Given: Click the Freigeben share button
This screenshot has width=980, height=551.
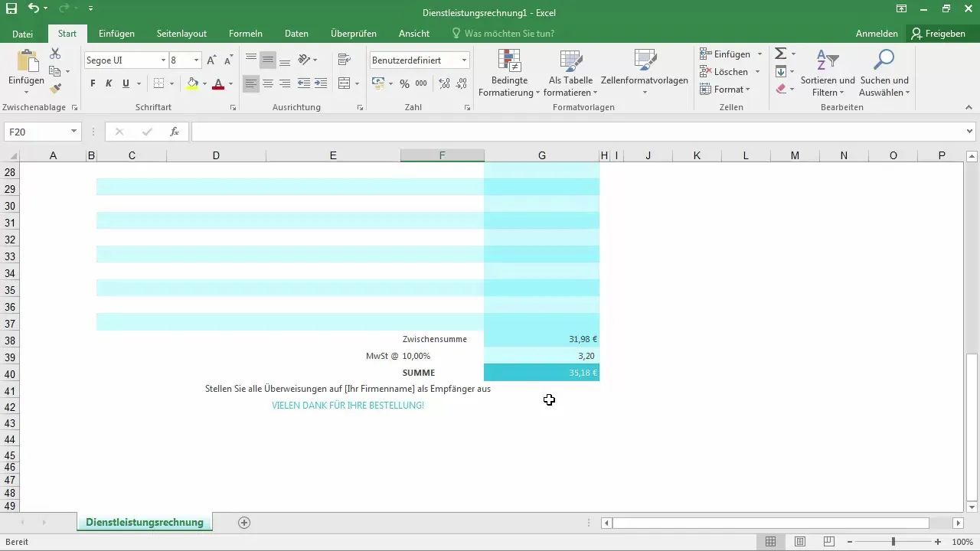Looking at the screenshot, I should click(x=938, y=34).
